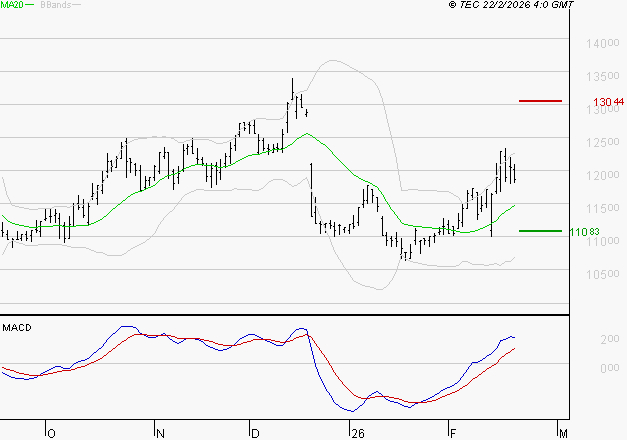Click the MACD panel label
Viewport: 627px width, 440px height.
17,328
